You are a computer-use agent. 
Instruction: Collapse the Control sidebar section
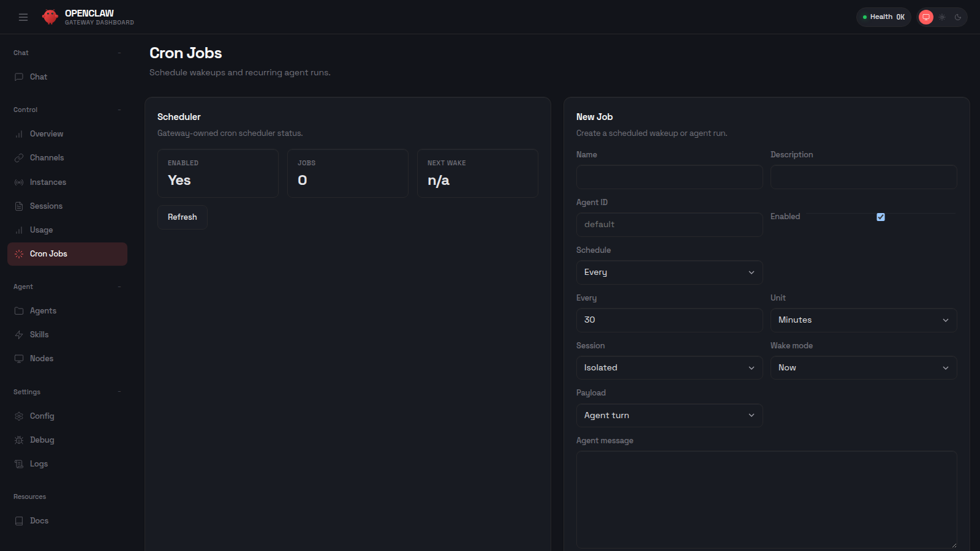[120, 110]
